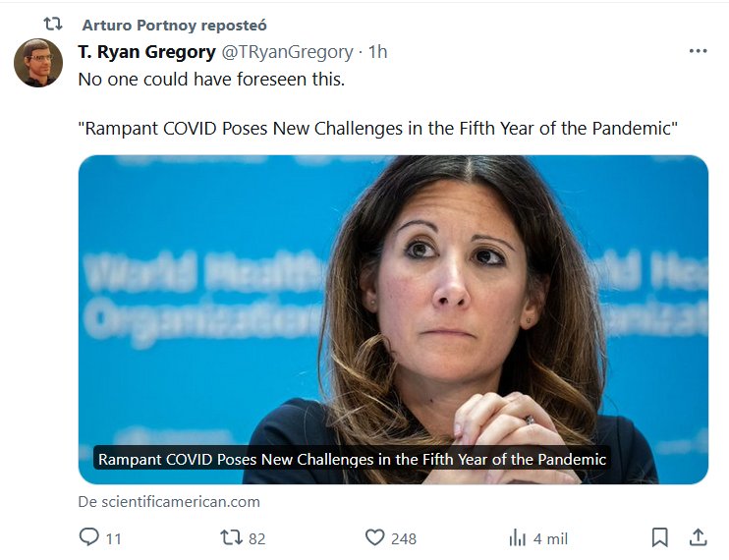
Task: Click the @TRyanGregory handle
Action: (x=287, y=52)
